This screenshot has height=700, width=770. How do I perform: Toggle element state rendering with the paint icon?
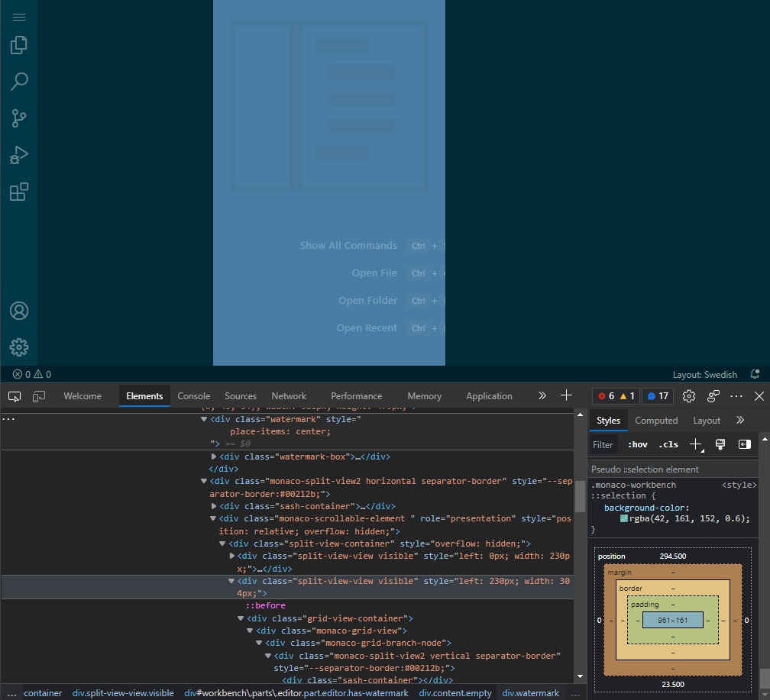click(720, 444)
